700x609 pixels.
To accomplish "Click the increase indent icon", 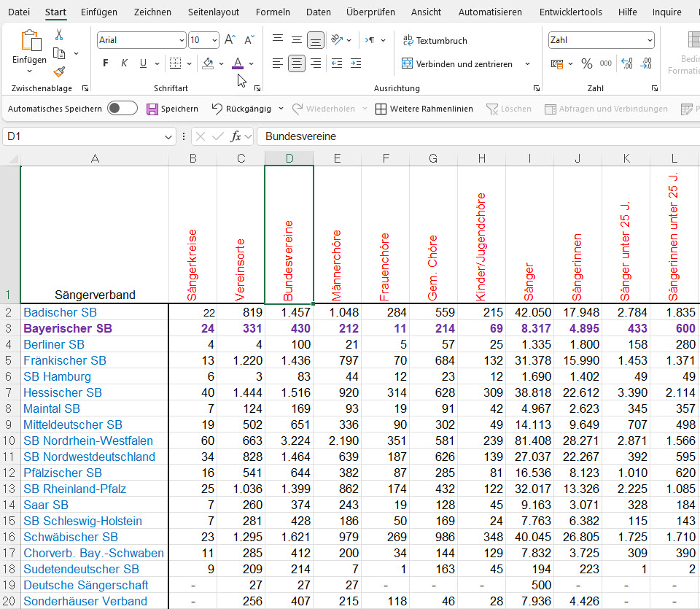I will [355, 63].
